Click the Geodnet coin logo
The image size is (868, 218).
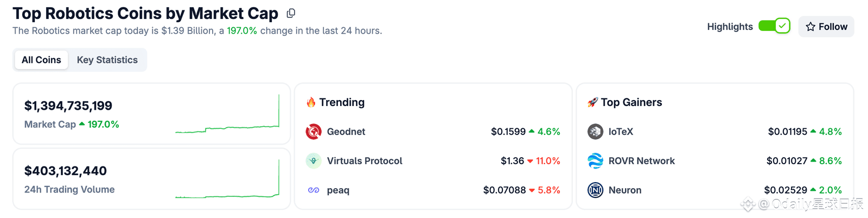314,132
